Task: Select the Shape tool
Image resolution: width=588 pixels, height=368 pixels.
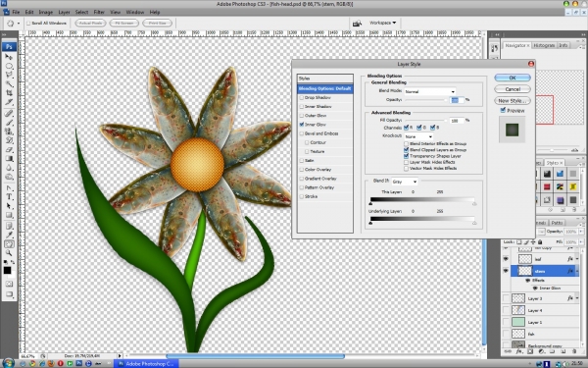Action: click(9, 215)
